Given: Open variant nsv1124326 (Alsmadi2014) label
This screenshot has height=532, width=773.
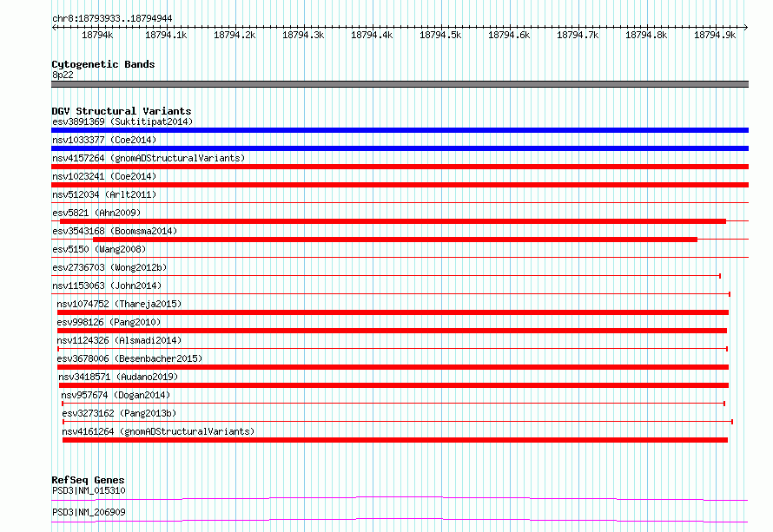Looking at the screenshot, I should click(x=119, y=340).
